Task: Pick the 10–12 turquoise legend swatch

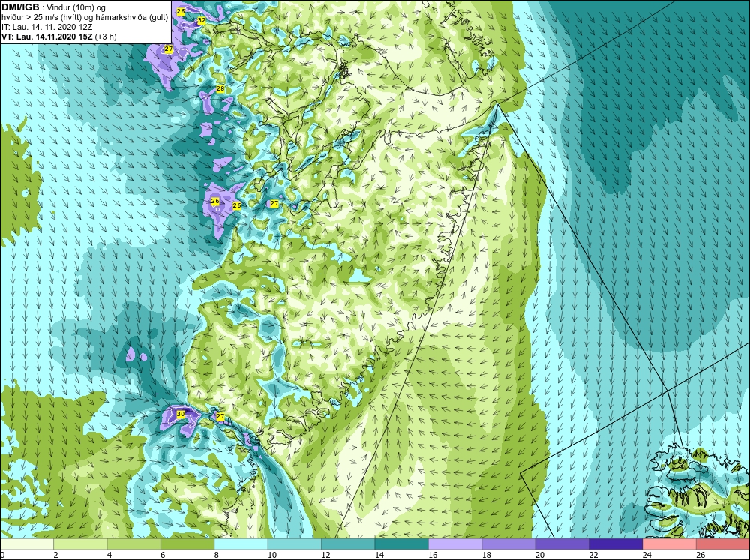Action: pos(295,544)
